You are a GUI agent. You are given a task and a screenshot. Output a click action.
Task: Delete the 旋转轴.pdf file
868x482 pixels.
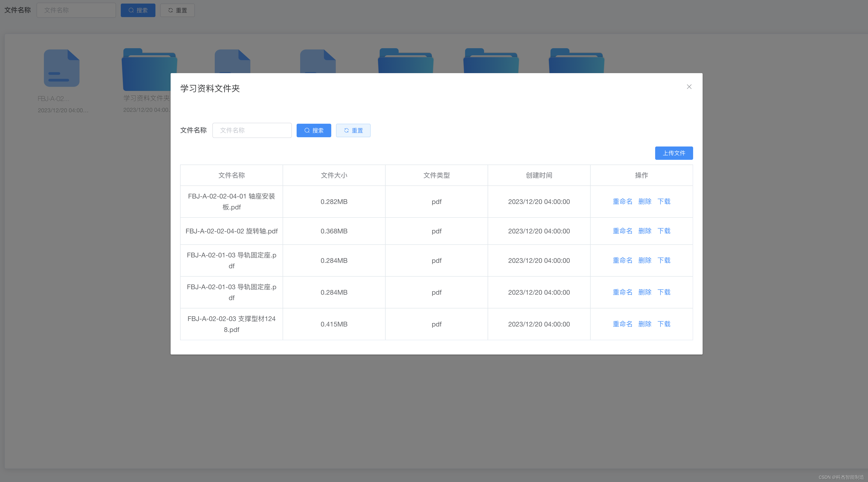pos(645,231)
